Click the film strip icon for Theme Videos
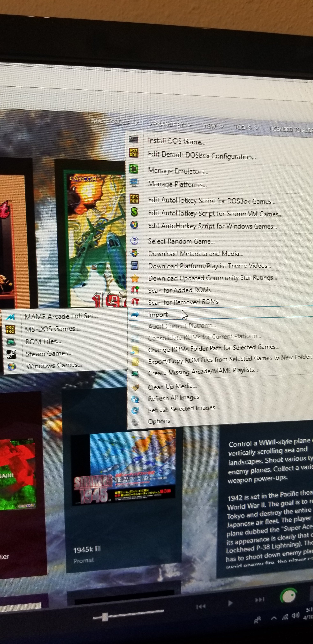 (x=135, y=265)
